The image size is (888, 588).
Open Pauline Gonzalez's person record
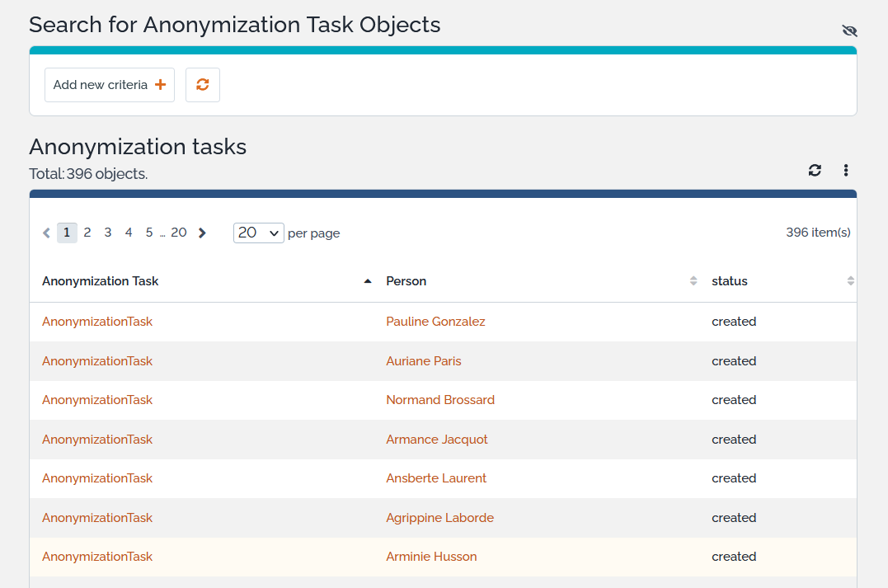tap(435, 322)
